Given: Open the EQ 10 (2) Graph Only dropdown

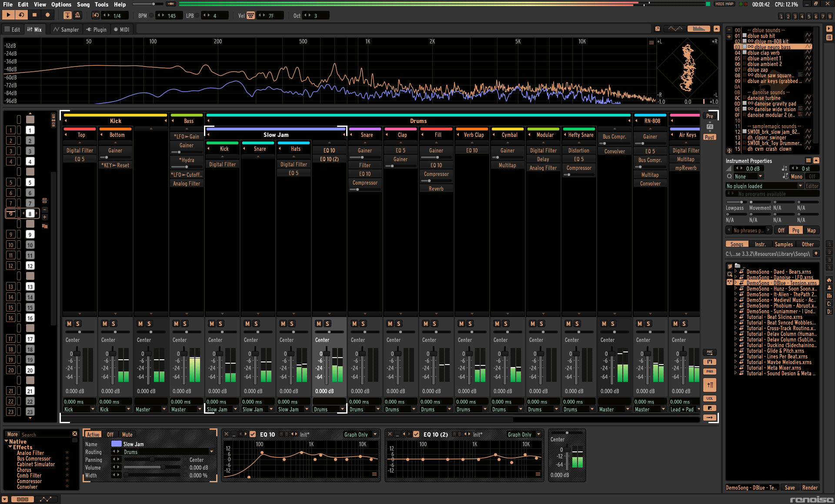Looking at the screenshot, I should pyautogui.click(x=524, y=434).
